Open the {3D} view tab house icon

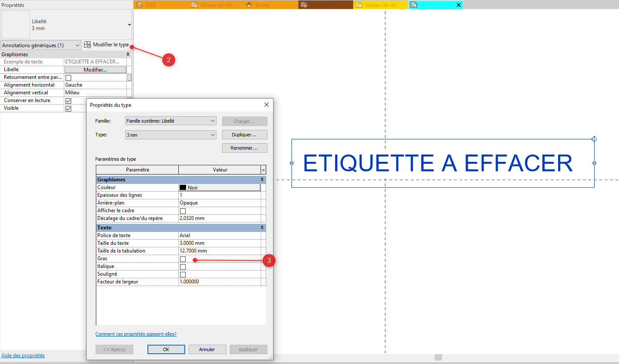(139, 5)
